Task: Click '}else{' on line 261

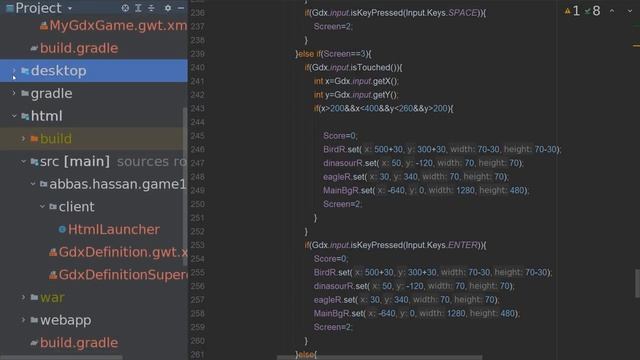Action: pos(306,355)
